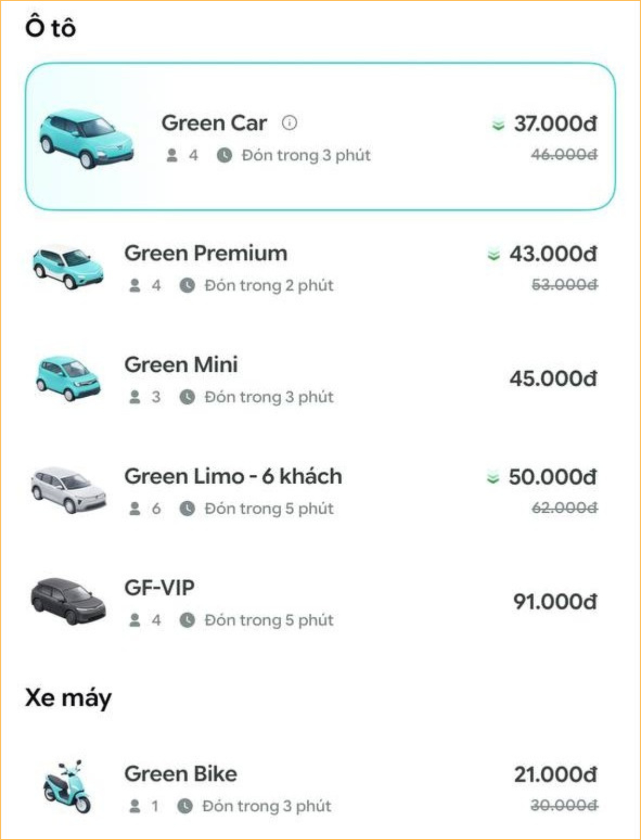This screenshot has width=641, height=840.
Task: Tap the Green Car pickup time clock icon
Action: (x=224, y=156)
